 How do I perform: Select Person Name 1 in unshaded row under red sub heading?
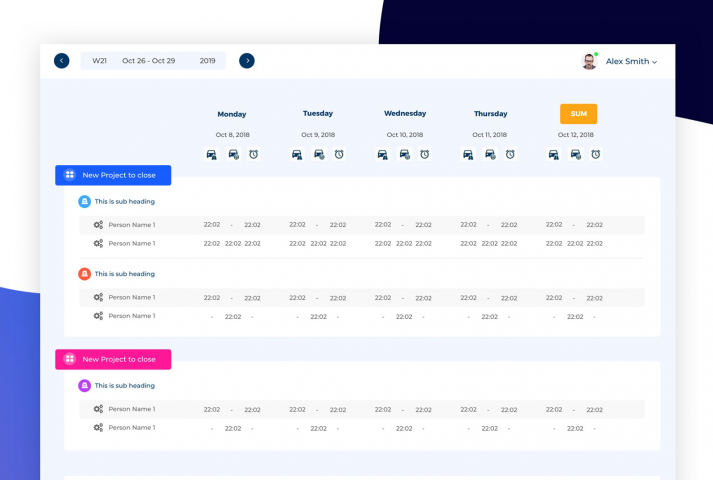click(x=132, y=316)
